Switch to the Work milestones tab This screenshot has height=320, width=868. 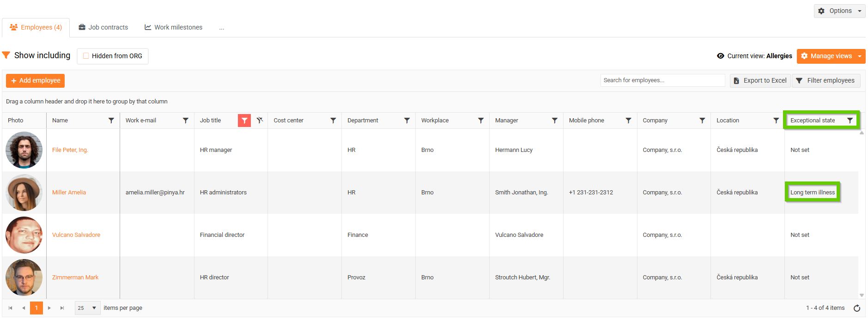(x=173, y=28)
